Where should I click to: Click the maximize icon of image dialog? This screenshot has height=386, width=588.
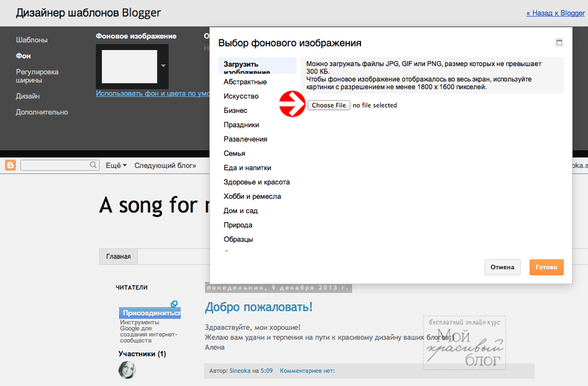(x=559, y=42)
